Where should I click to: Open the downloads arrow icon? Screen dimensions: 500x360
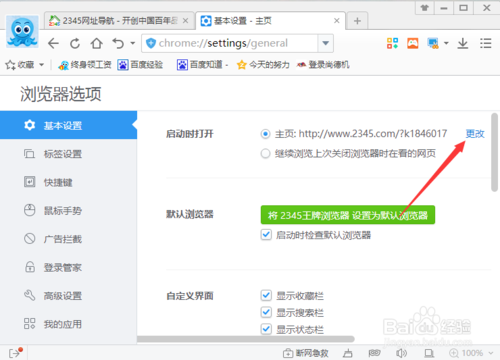click(463, 43)
